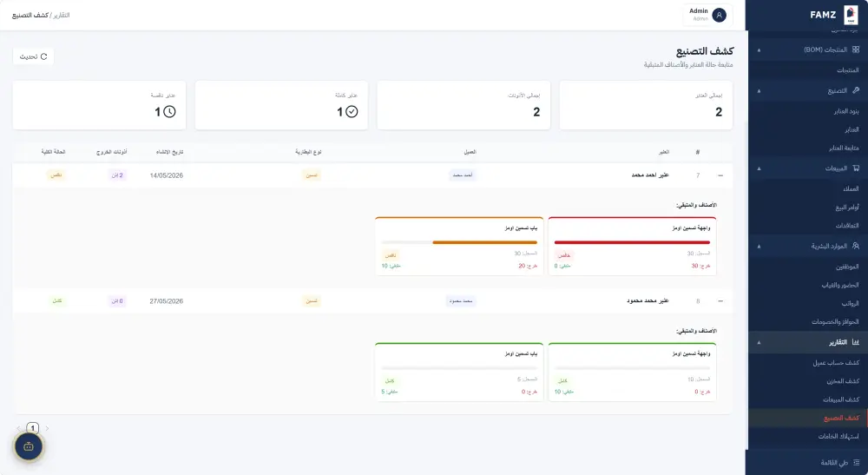868x475 pixels.
Task: Click the people icon beside الموارد البشرية
Action: [855, 246]
